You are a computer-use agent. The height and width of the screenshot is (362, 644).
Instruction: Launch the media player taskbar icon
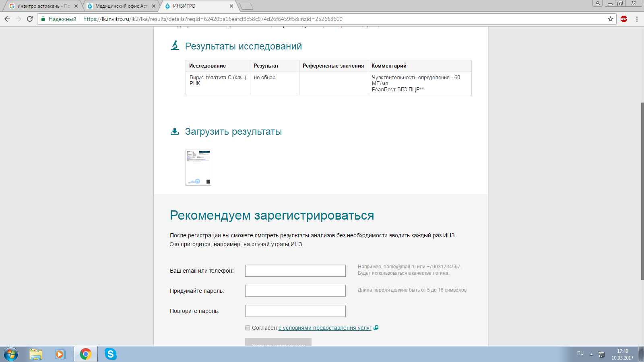[x=60, y=354]
